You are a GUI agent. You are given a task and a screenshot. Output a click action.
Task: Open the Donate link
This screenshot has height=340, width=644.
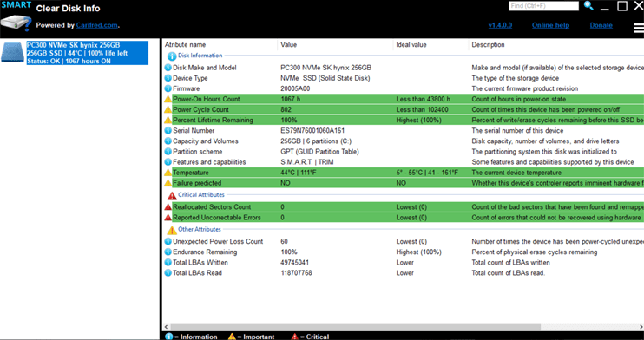(x=601, y=25)
